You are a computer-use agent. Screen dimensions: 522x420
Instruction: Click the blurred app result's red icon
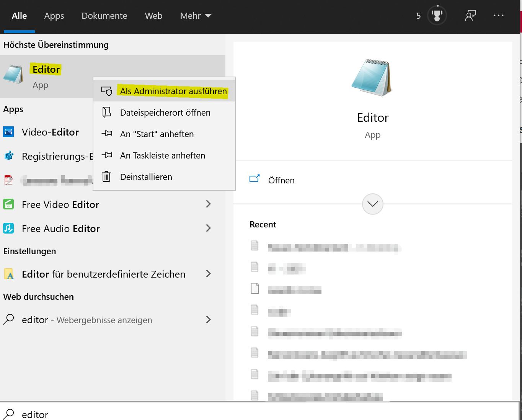(8, 180)
